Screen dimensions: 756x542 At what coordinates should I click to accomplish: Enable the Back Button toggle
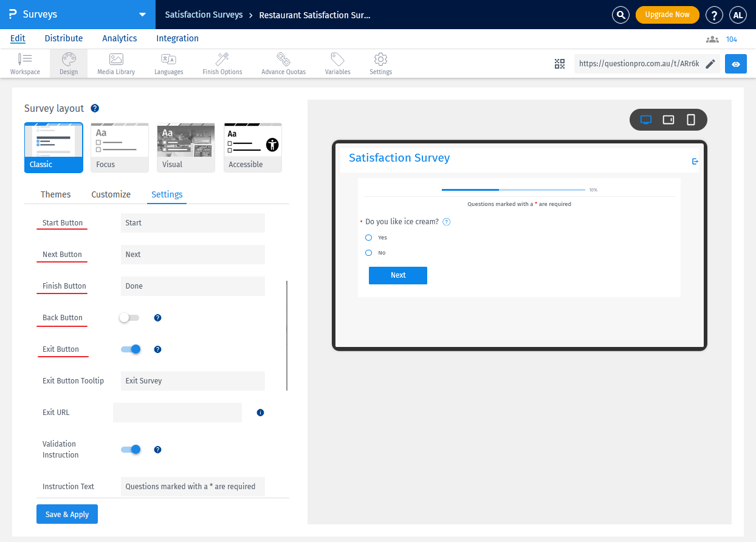pos(129,317)
